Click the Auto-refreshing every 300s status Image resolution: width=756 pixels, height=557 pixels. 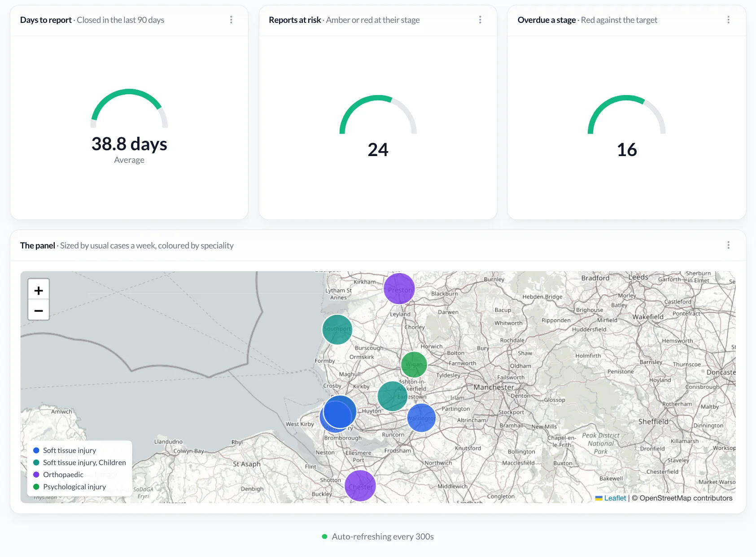[x=383, y=536]
